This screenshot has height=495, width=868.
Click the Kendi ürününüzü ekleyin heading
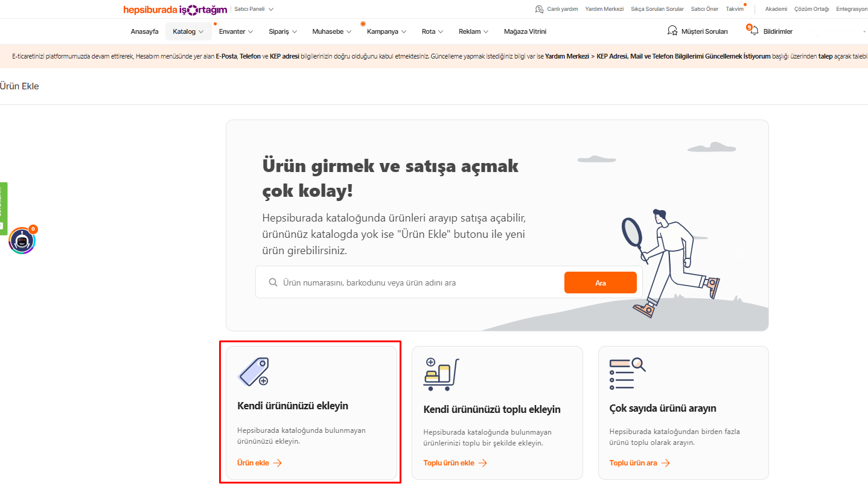tap(293, 406)
